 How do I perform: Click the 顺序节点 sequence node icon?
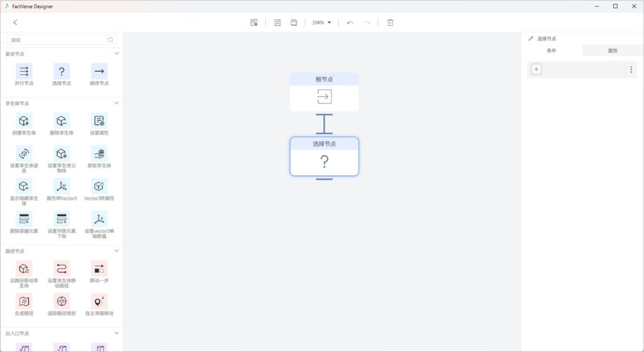[99, 71]
